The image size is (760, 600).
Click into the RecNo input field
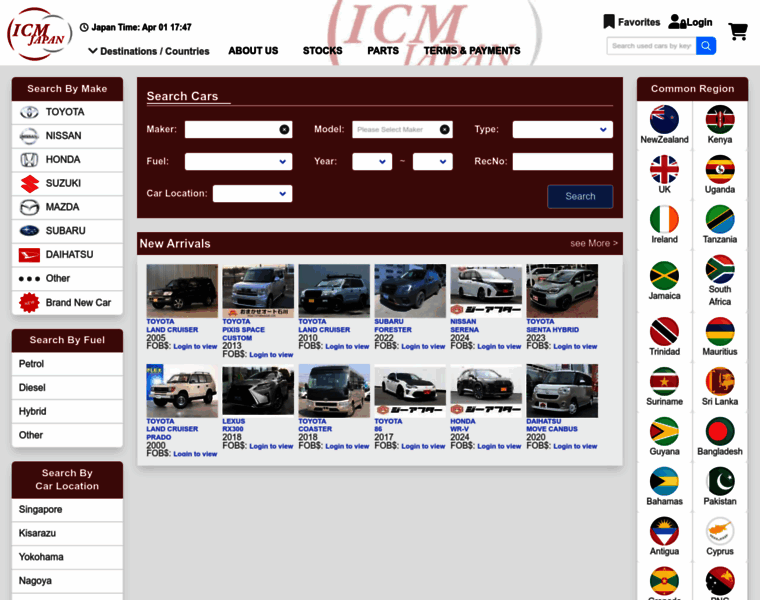pos(562,161)
